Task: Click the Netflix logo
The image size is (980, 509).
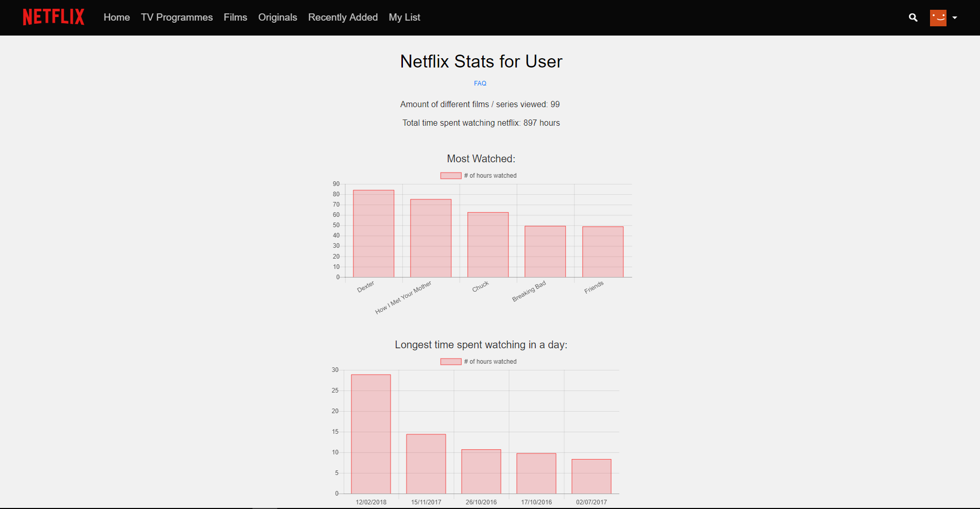Action: point(54,17)
